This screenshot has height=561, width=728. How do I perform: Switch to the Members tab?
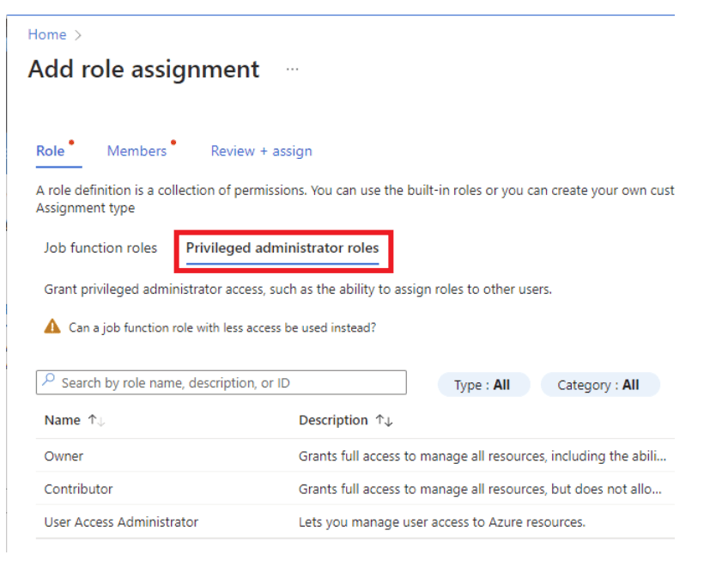pos(136,150)
